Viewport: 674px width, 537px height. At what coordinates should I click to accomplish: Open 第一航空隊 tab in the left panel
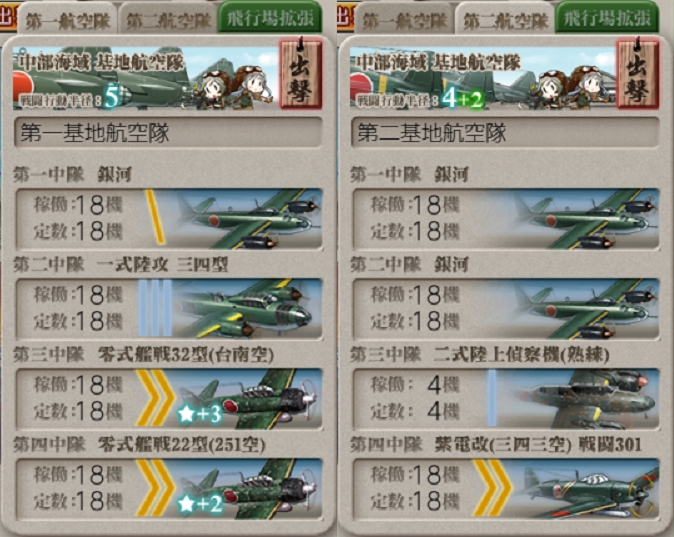(67, 20)
